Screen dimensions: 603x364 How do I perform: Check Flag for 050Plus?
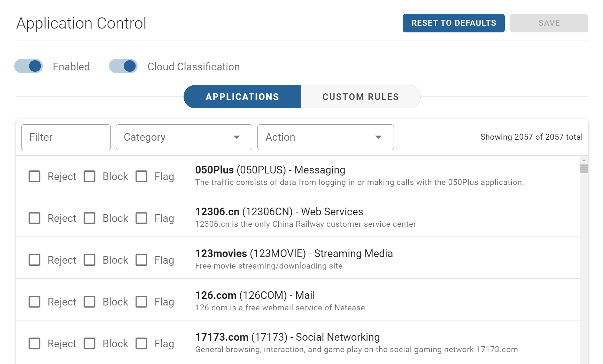click(141, 176)
